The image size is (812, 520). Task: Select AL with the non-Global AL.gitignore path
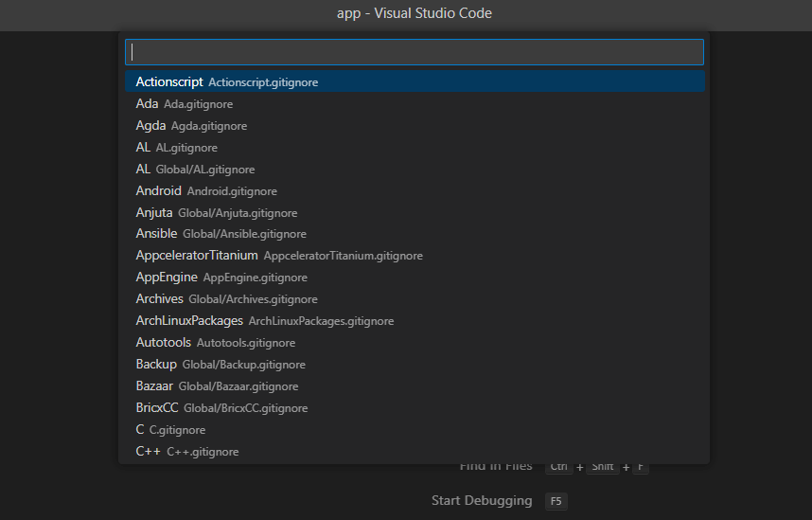coord(177,148)
